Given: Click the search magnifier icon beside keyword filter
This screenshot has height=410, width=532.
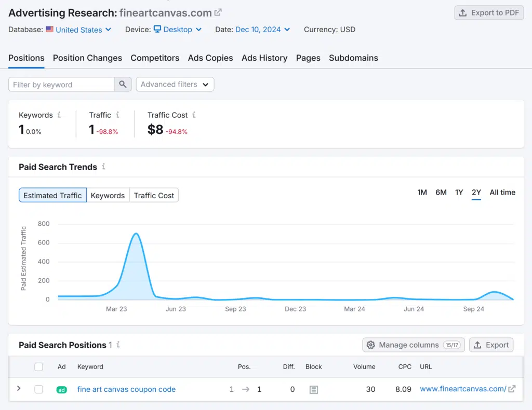Looking at the screenshot, I should (123, 85).
